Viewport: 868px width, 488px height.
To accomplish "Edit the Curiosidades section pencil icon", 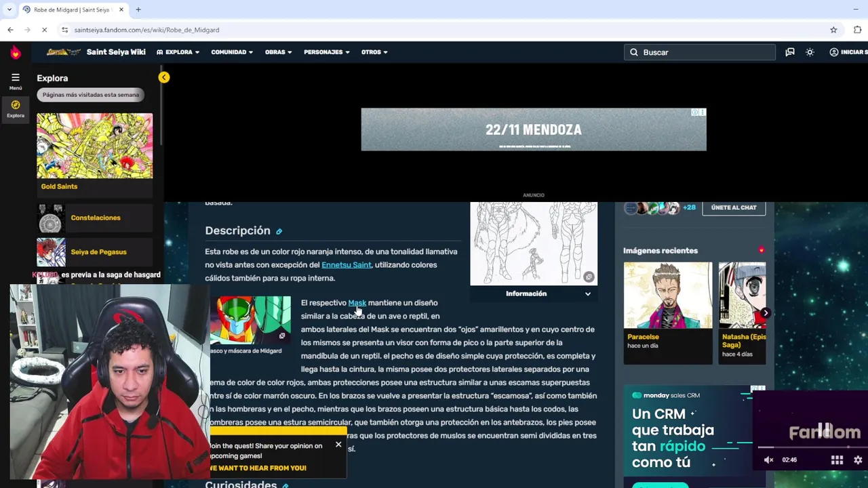I will [285, 485].
